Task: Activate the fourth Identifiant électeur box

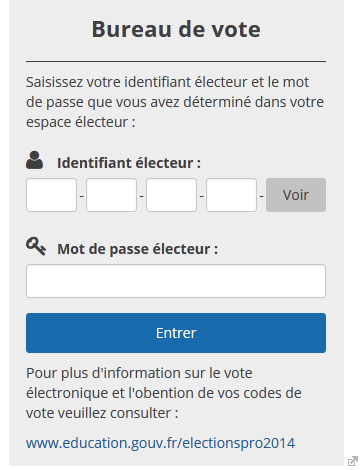Action: [231, 195]
